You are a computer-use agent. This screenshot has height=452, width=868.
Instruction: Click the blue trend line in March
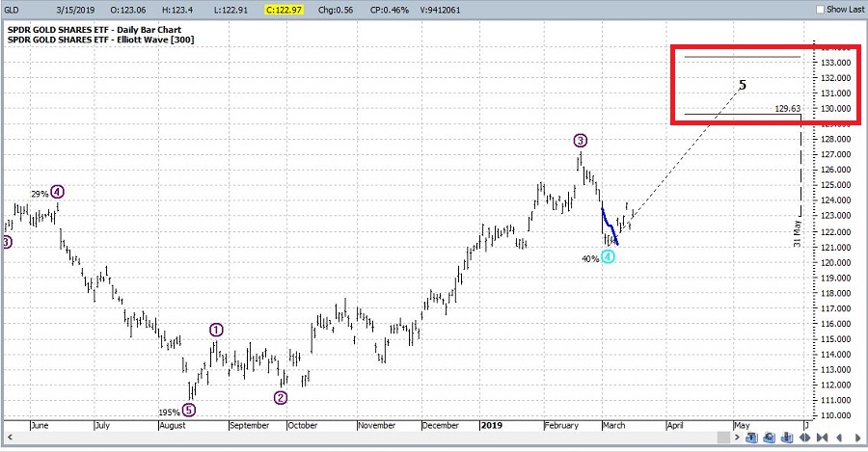[x=610, y=226]
